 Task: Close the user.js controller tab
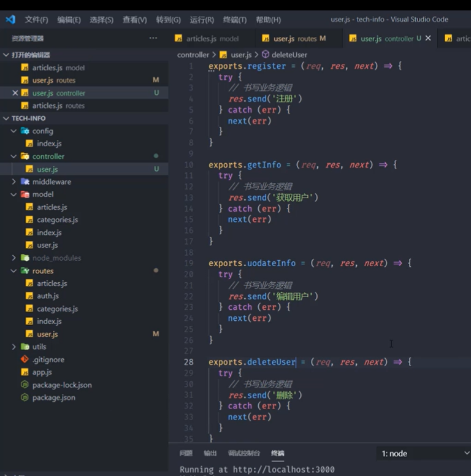pos(428,38)
